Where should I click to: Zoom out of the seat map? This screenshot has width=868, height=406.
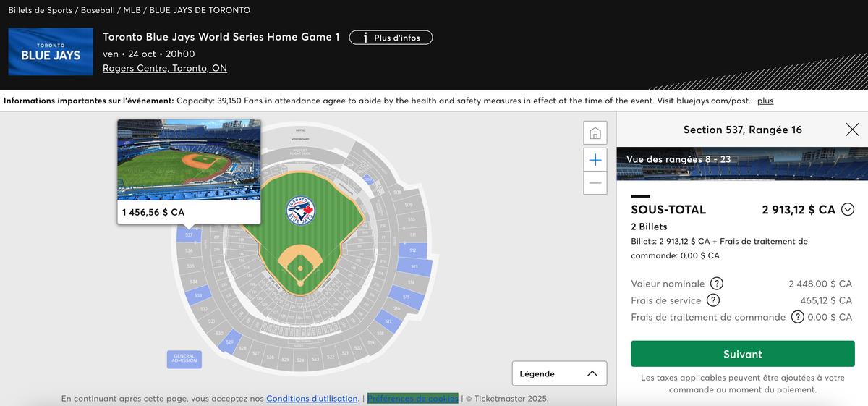595,183
